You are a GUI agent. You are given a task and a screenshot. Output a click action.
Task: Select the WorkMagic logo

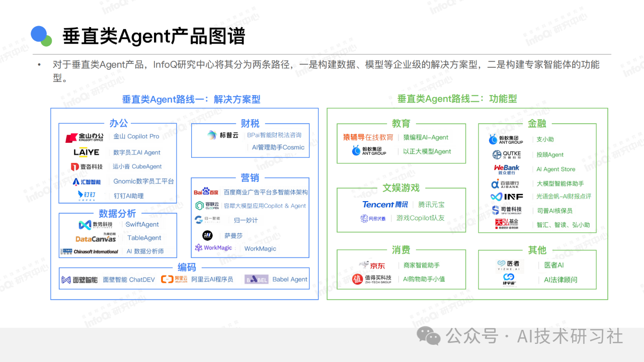(x=213, y=248)
